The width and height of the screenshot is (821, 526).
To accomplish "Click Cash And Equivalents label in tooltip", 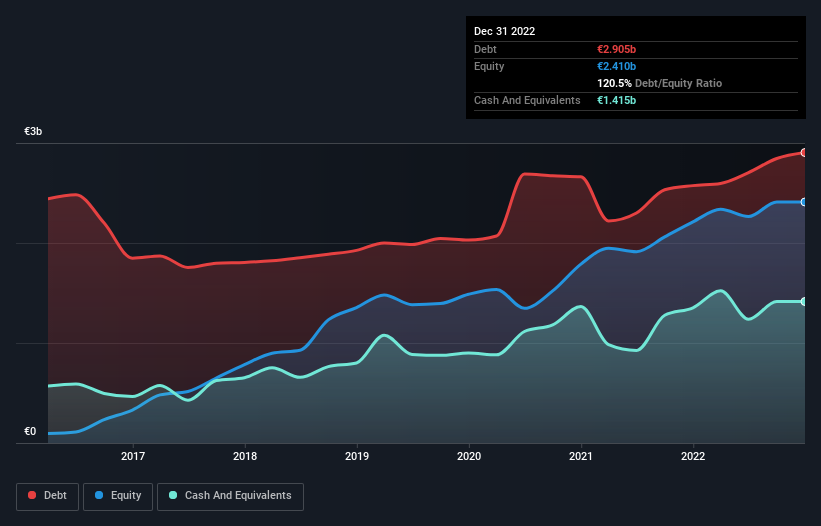I will click(x=527, y=100).
